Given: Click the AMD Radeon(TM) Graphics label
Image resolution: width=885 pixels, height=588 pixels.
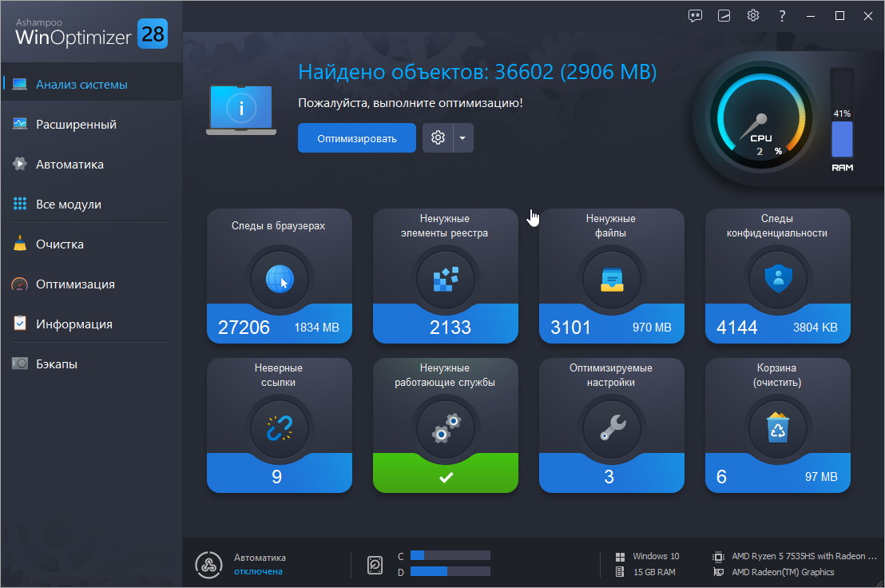Looking at the screenshot, I should click(783, 572).
